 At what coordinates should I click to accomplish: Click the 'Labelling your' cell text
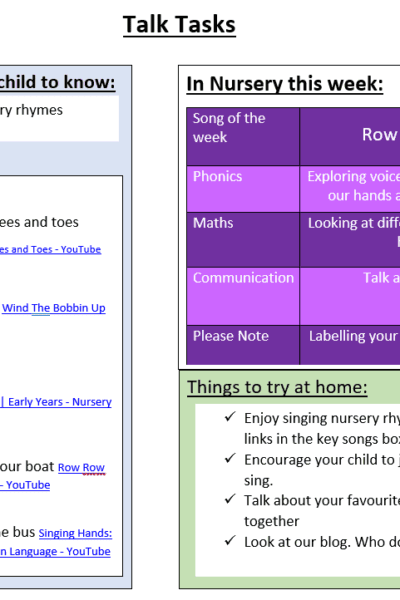pos(353,336)
